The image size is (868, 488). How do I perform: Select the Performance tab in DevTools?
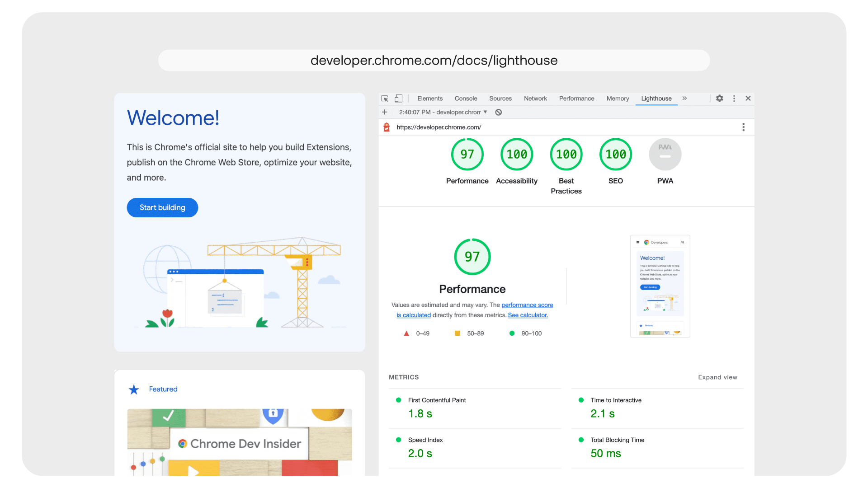tap(576, 99)
